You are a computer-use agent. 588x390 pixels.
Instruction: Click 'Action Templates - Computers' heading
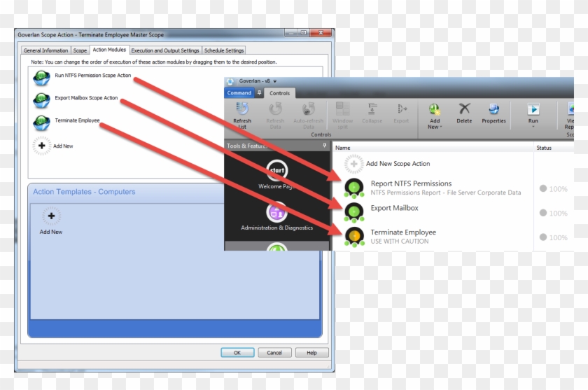[x=84, y=192]
